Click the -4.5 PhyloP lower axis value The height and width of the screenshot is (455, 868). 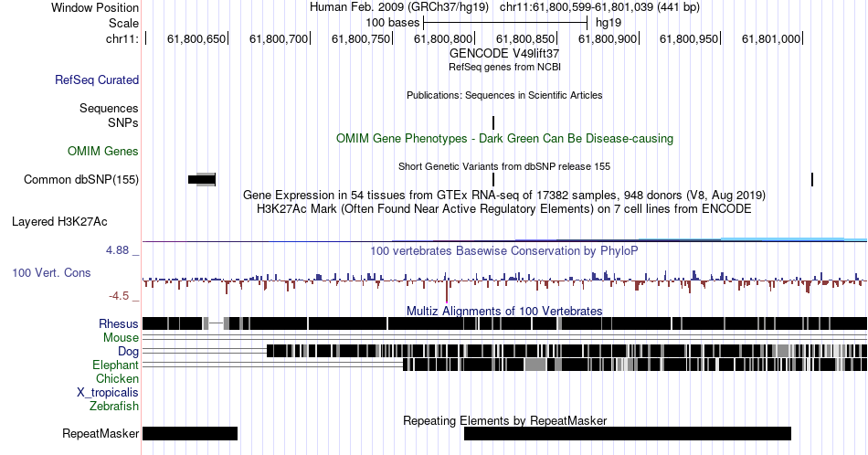(x=119, y=296)
